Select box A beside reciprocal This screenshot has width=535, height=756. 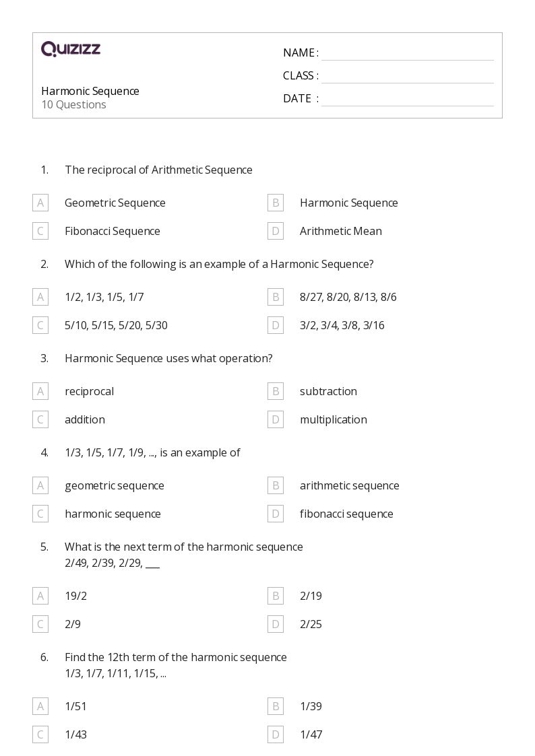tap(40, 392)
